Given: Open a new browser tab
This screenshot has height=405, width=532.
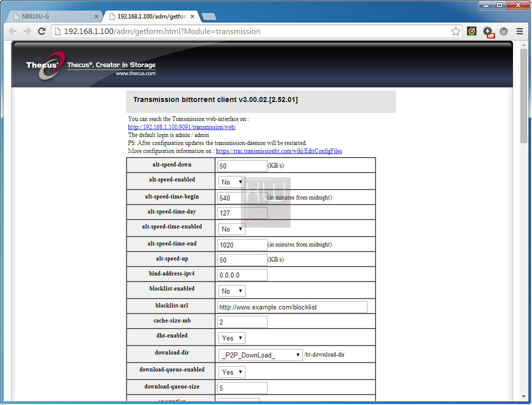Looking at the screenshot, I should [208, 16].
